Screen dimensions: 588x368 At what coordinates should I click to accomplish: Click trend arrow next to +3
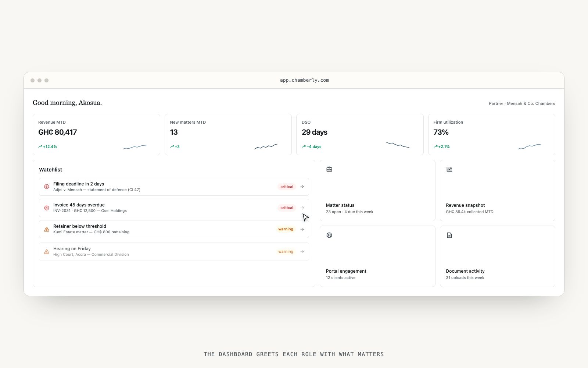pos(172,146)
